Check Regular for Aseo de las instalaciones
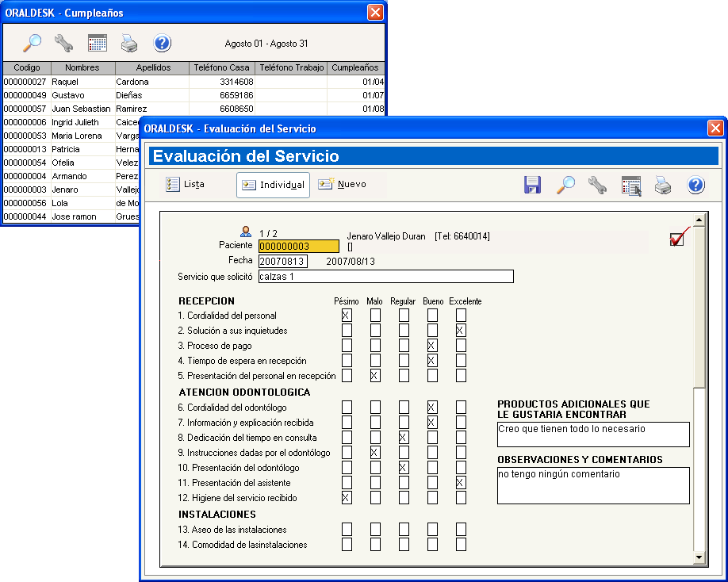728x582 pixels. pos(404,529)
